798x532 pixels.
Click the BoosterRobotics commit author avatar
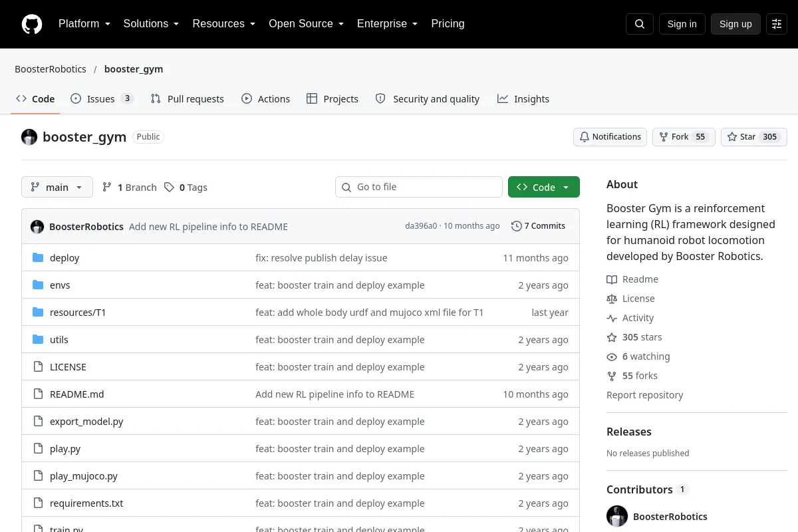point(37,227)
